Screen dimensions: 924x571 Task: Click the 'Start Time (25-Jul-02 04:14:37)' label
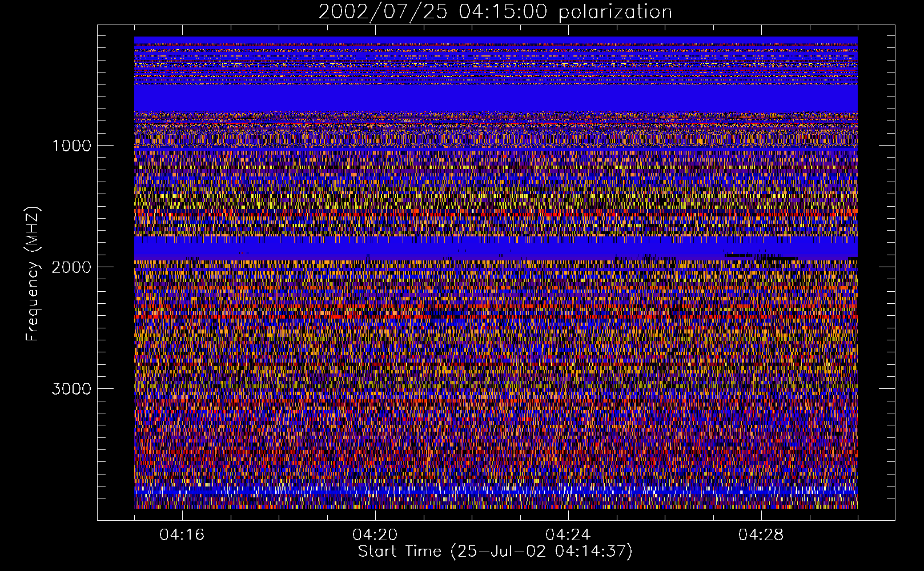tap(495, 552)
